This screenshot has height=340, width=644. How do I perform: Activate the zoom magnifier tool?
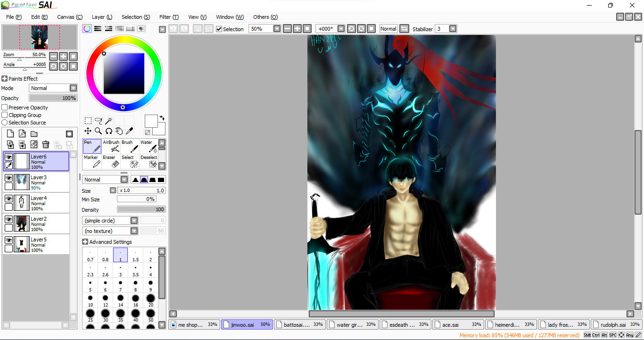(x=99, y=131)
